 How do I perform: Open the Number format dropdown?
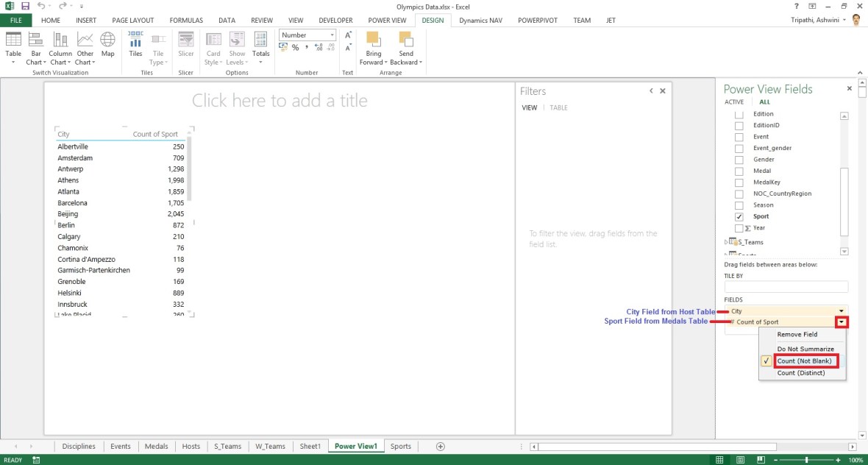tap(332, 35)
